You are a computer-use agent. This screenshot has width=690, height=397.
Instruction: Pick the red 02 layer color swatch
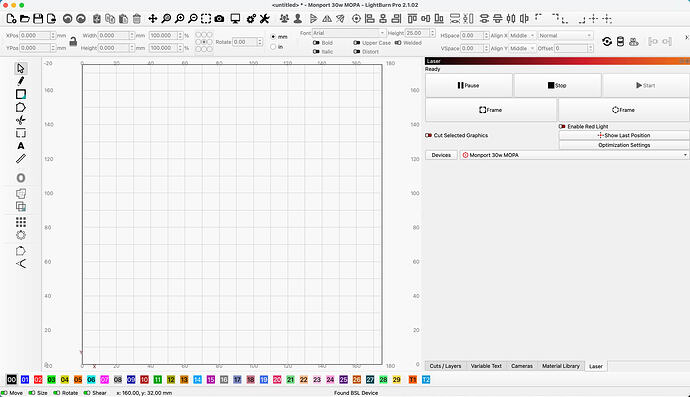point(38,379)
